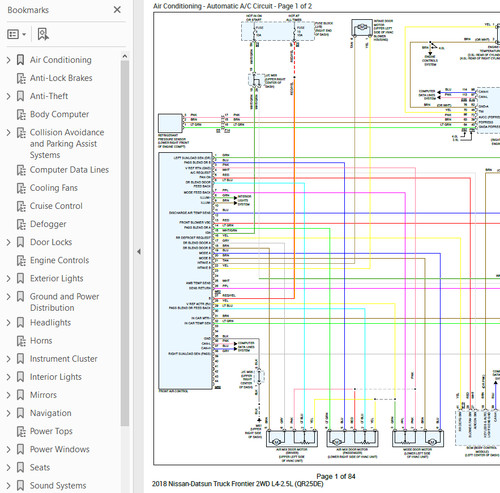500x493 pixels.
Task: Open the Navigation bookmark
Action: [51, 413]
